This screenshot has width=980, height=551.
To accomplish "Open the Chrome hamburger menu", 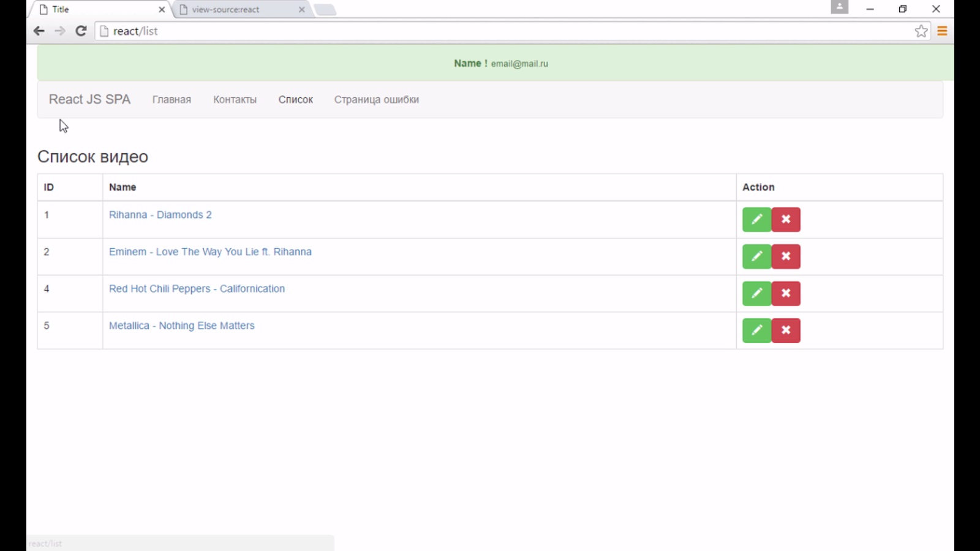I will (x=942, y=31).
